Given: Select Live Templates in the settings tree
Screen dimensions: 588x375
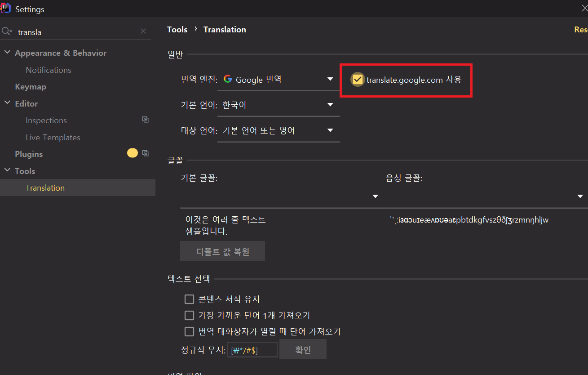Looking at the screenshot, I should click(x=53, y=137).
